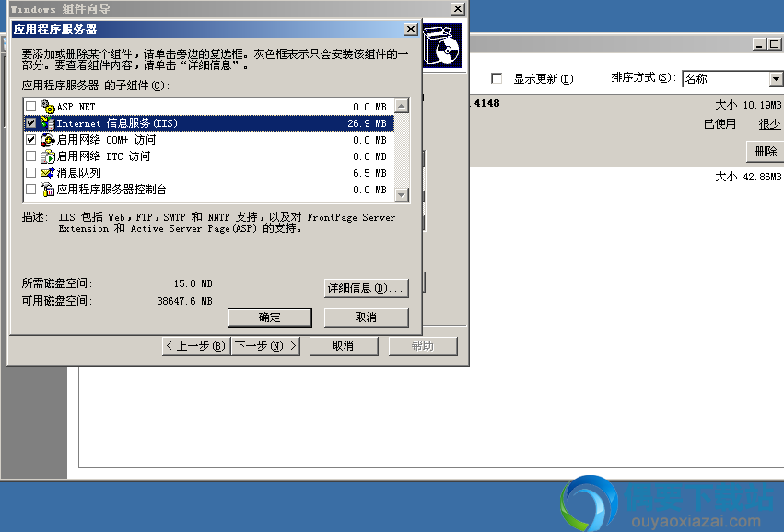Click the 很少 usage link

pos(769,124)
